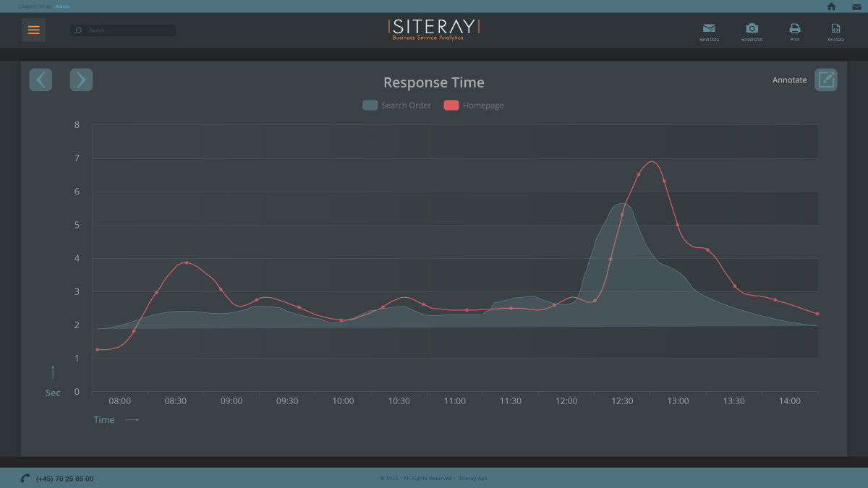Click the magnifier search icon
The width and height of the screenshot is (868, 488).
pyautogui.click(x=78, y=30)
